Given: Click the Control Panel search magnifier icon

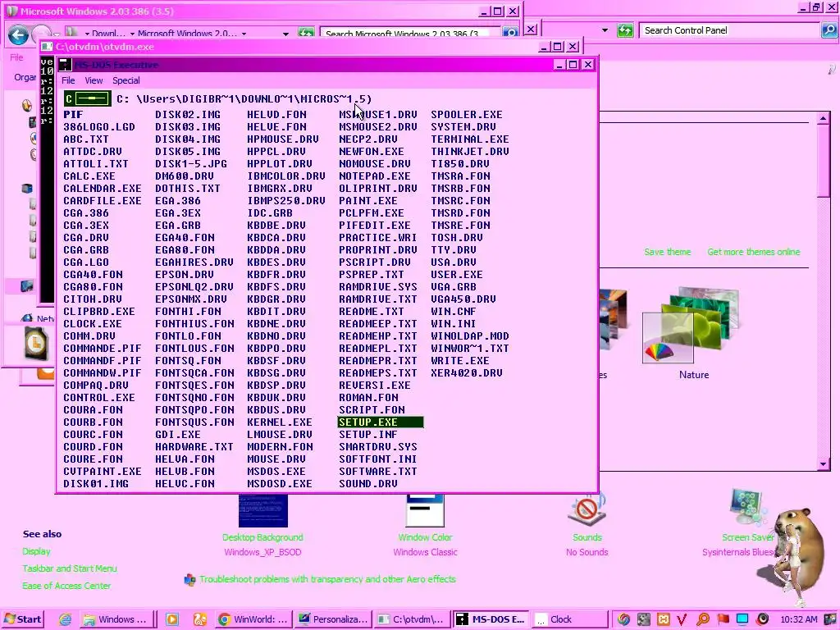Looking at the screenshot, I should tap(829, 30).
